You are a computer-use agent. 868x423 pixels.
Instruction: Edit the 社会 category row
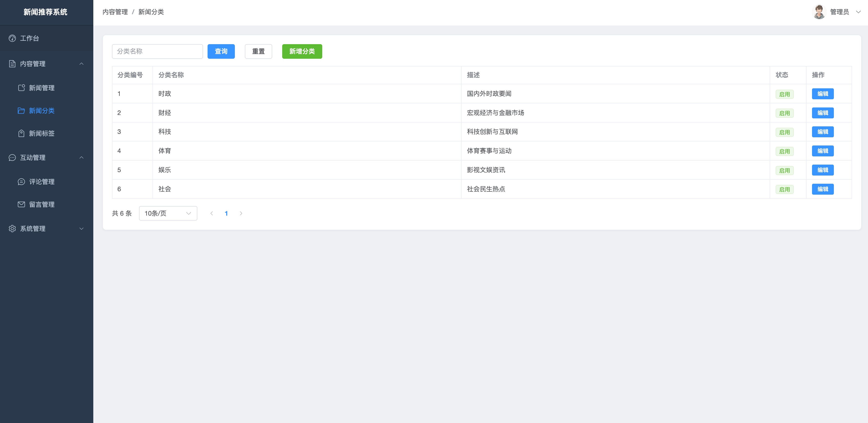(x=823, y=189)
